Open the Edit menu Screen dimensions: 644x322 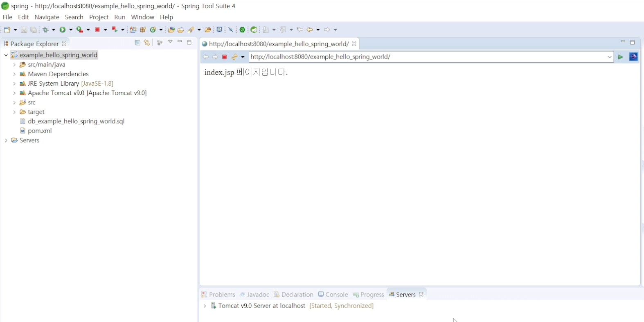pos(23,17)
